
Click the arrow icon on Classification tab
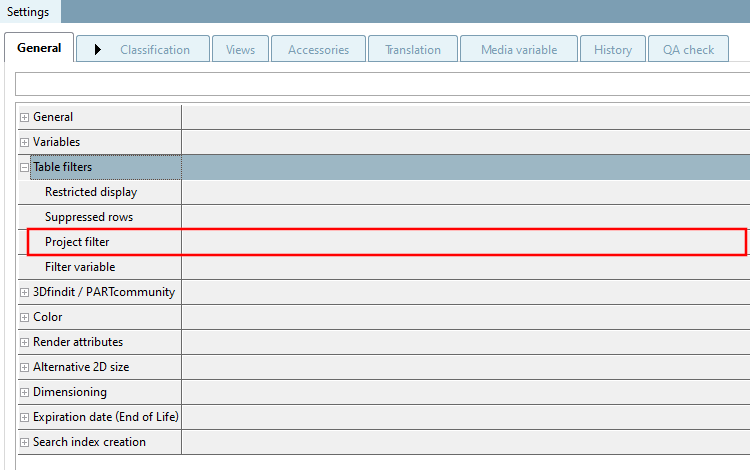[98, 49]
